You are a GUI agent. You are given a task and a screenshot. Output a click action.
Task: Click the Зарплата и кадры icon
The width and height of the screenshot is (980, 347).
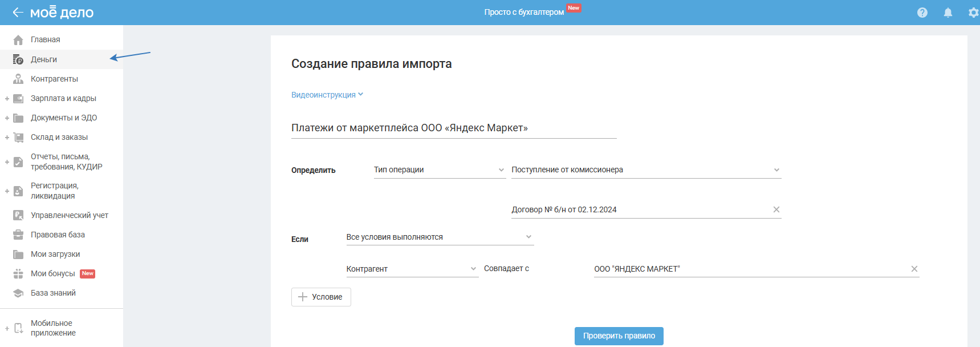(18, 98)
